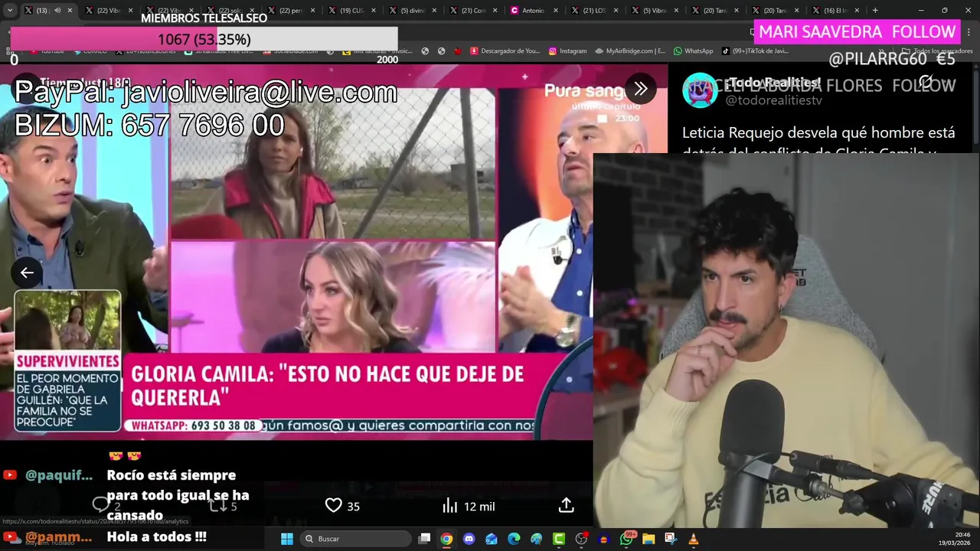The image size is (980, 551).
Task: Open the Instagram bookmark
Action: 567,51
